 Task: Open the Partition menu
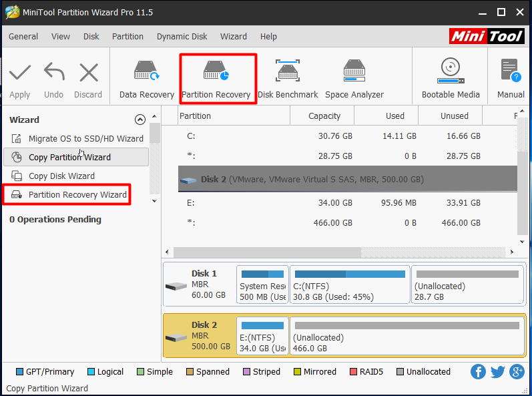[x=128, y=36]
